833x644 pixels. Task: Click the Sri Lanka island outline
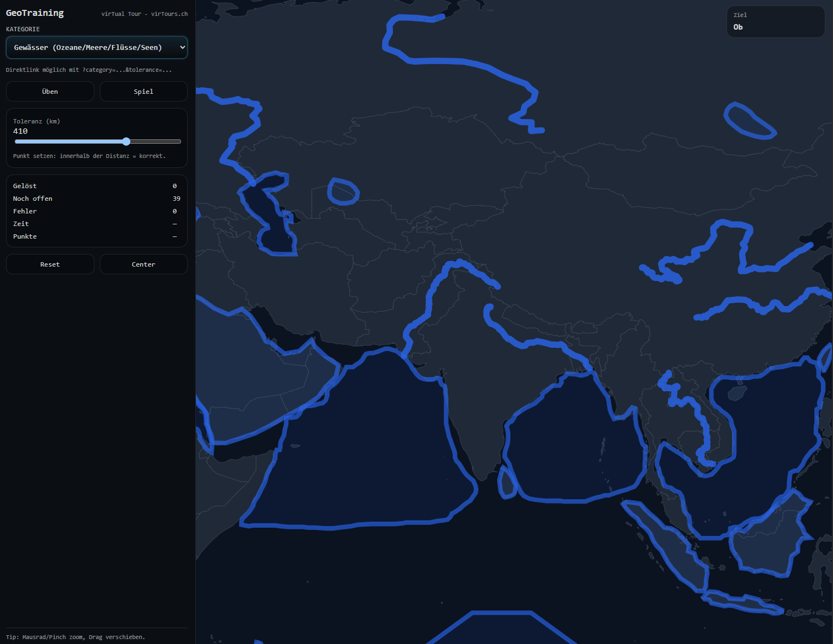point(508,483)
